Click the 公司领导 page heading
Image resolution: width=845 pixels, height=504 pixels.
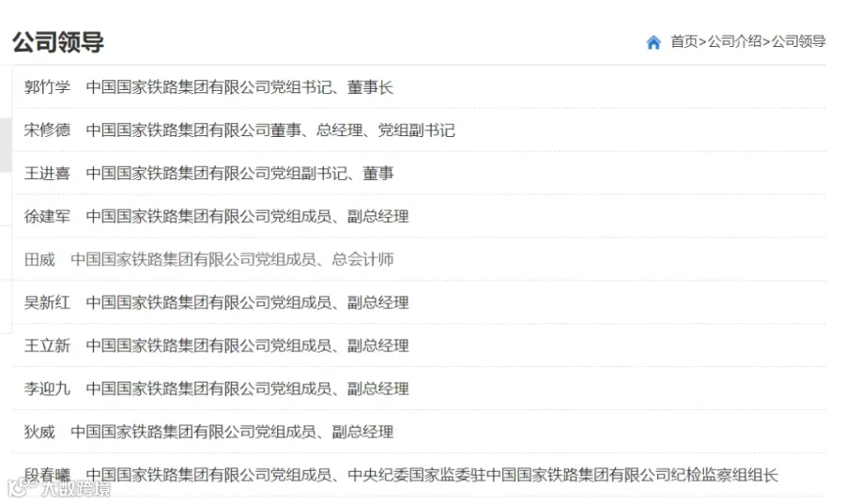click(x=58, y=42)
